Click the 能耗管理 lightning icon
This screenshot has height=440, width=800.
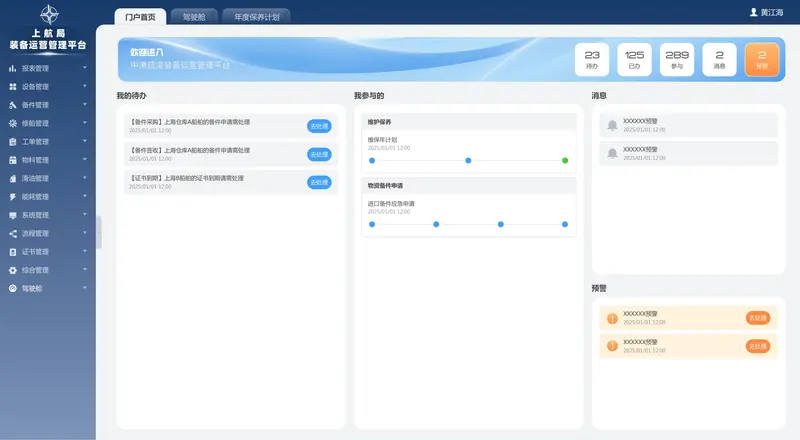[13, 197]
